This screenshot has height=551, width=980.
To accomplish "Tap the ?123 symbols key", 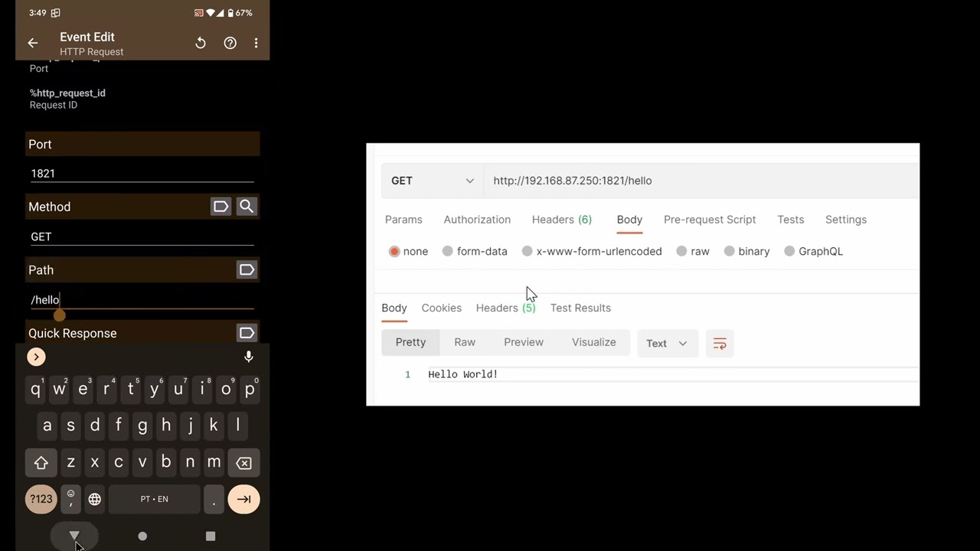I will 41,499.
